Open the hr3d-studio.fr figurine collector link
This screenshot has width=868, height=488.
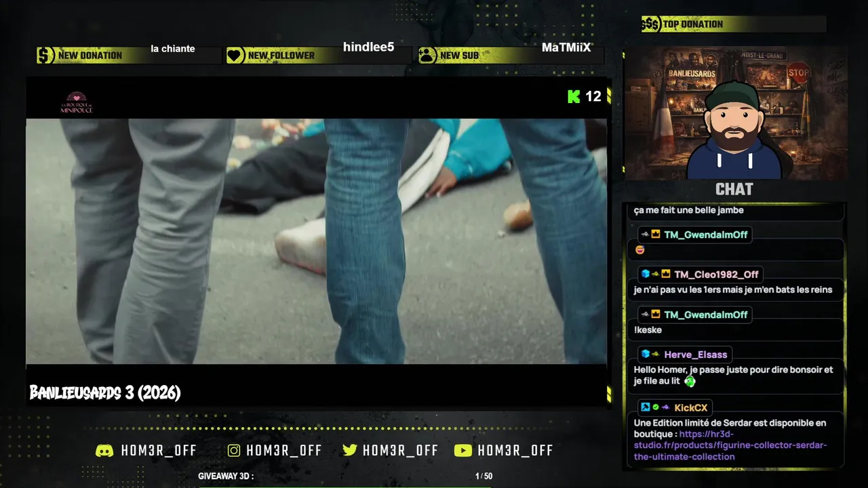click(730, 445)
